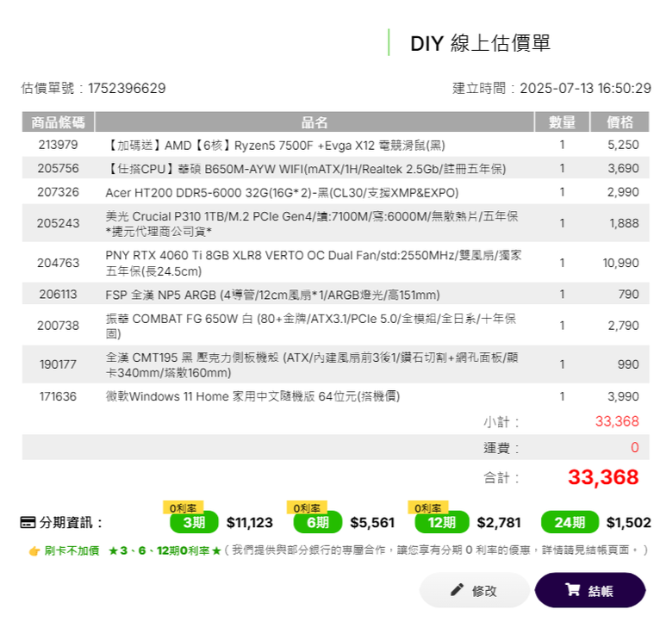
Task: Click the 微軟Windows 11 Home product name
Action: coord(252,396)
